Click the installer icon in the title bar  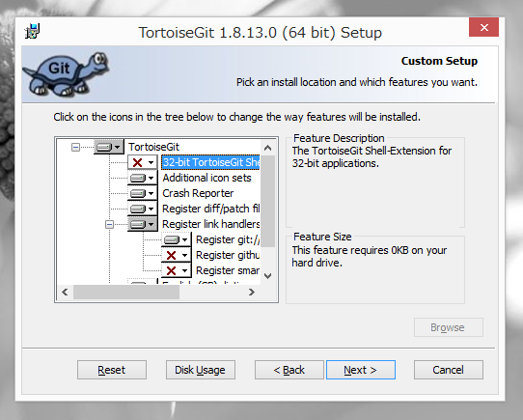pos(33,32)
